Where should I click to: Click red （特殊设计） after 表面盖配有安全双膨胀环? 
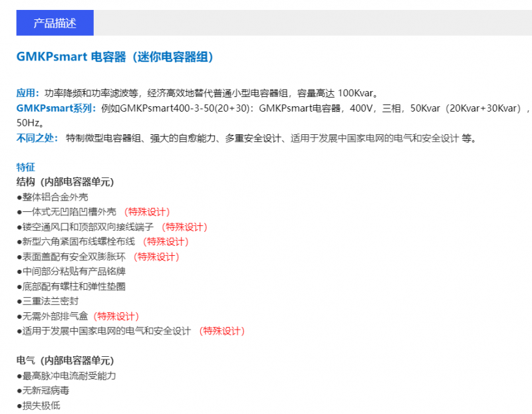(x=156, y=257)
